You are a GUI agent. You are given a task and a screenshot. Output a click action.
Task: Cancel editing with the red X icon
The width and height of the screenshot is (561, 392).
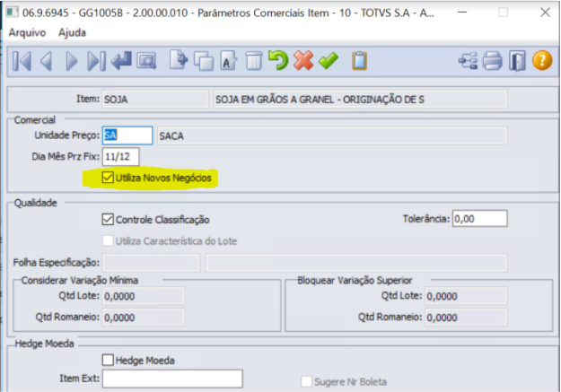coord(303,60)
